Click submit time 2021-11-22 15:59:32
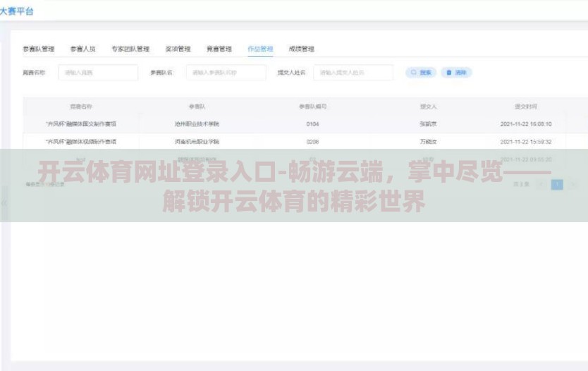Image resolution: width=588 pixels, height=371 pixels. (526, 142)
